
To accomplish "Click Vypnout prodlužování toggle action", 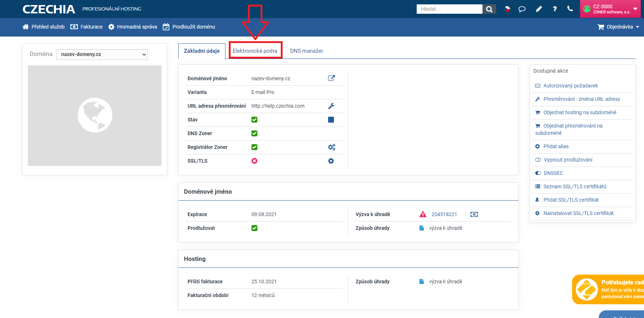I will click(x=568, y=160).
